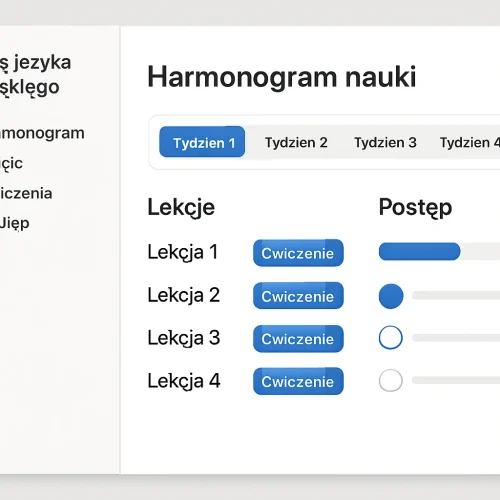Open Cwiczenie for Lekcja 1
Screen dimensions: 500x500
[x=298, y=253]
